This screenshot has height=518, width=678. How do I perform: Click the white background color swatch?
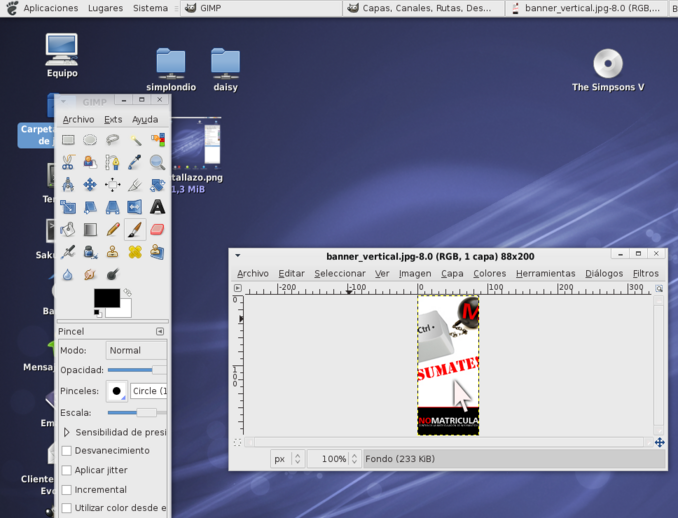123,311
